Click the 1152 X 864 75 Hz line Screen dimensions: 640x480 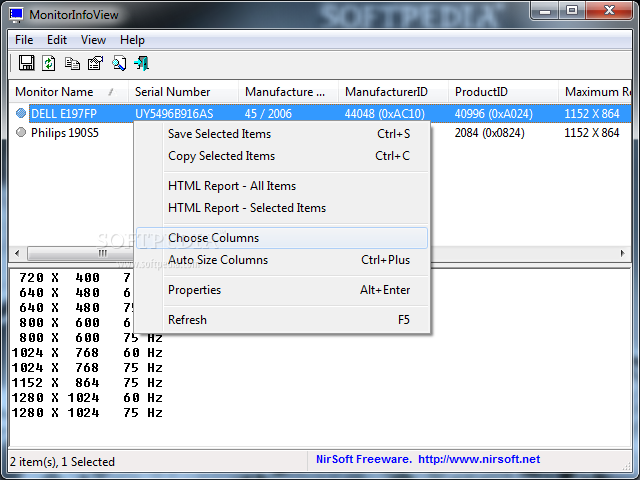pyautogui.click(x=87, y=383)
